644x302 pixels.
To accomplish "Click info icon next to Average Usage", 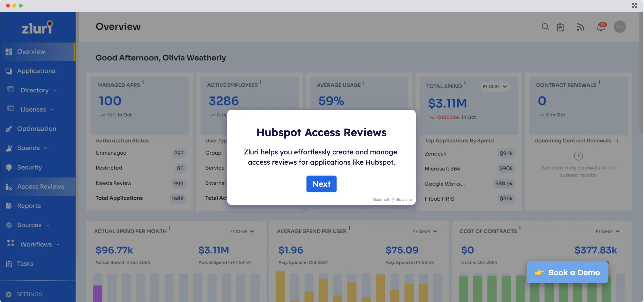I will 363,83.
